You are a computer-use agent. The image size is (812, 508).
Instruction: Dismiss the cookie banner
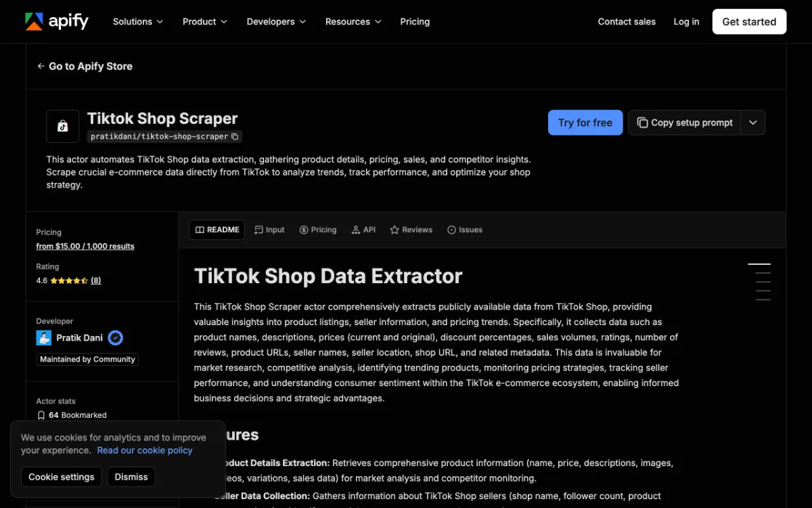pos(131,477)
